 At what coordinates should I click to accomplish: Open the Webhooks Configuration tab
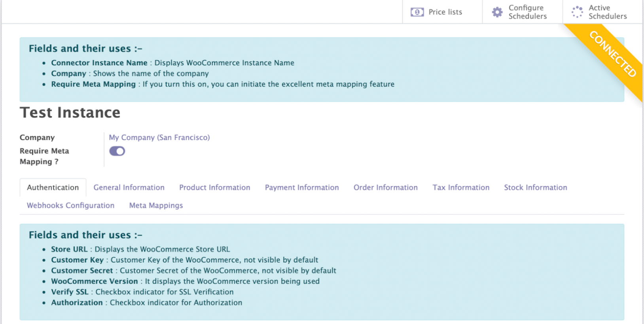(70, 205)
